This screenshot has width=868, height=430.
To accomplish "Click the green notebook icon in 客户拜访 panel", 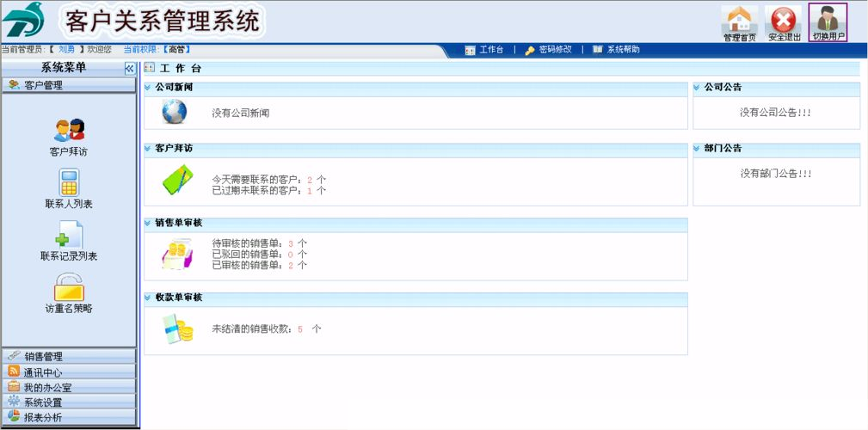I will pos(177,179).
